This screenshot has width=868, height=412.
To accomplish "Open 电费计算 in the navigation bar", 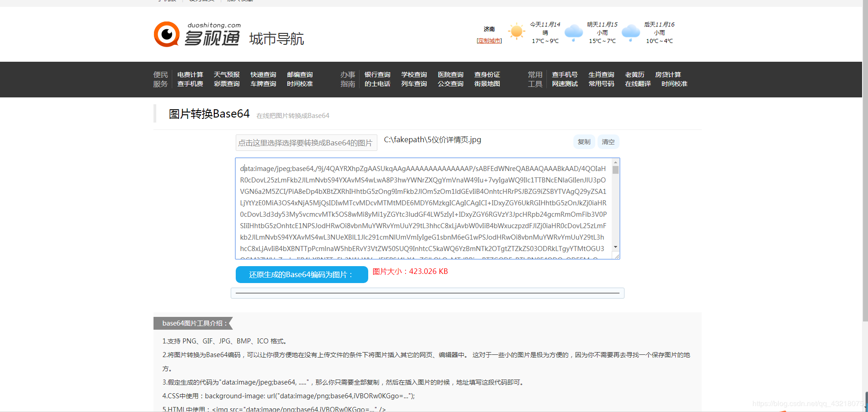I will tap(190, 75).
